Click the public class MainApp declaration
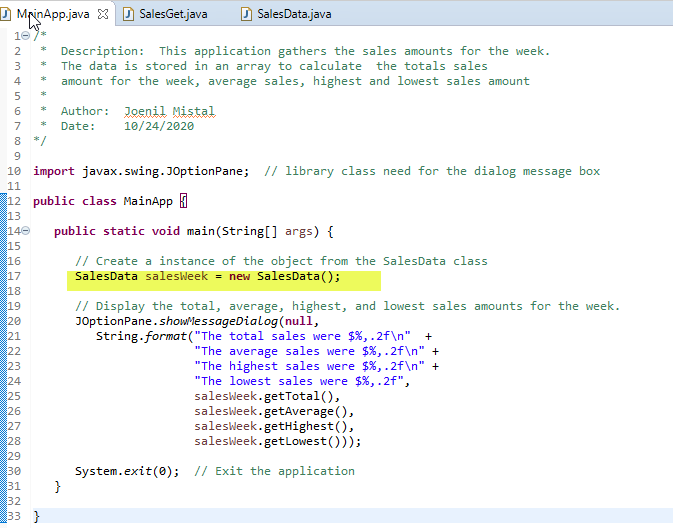Viewport: 673px width, 528px height. pos(103,201)
